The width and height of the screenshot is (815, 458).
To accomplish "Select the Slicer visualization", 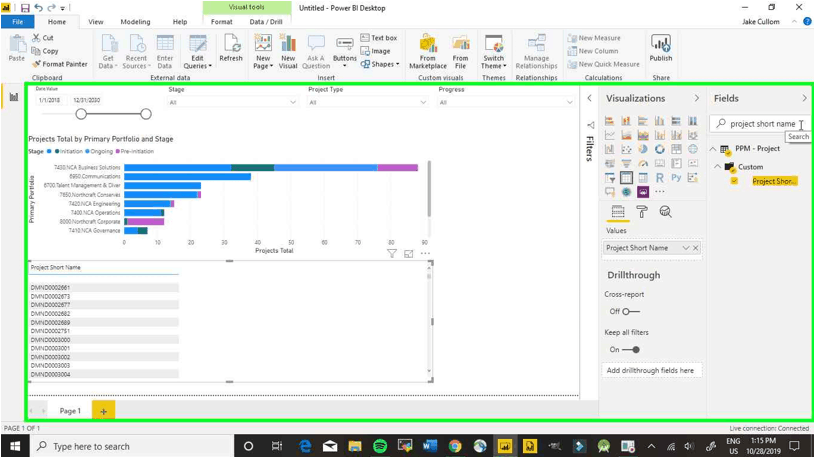I will [x=610, y=178].
